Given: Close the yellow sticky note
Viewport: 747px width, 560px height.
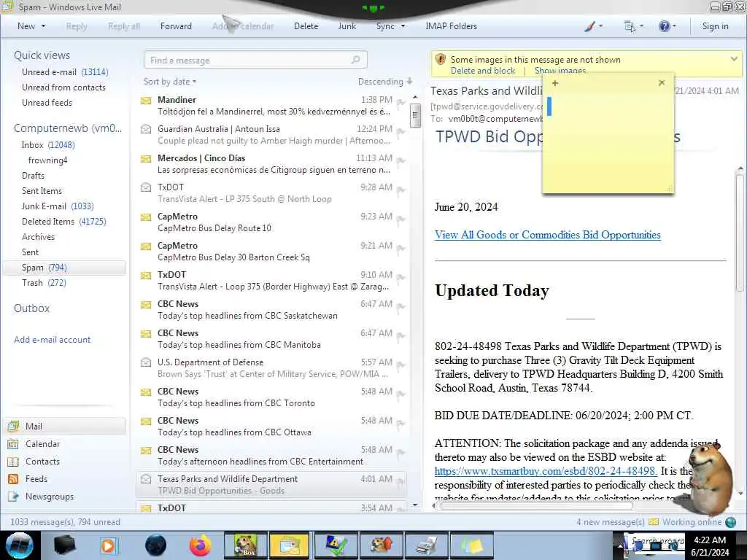Looking at the screenshot, I should [x=661, y=83].
